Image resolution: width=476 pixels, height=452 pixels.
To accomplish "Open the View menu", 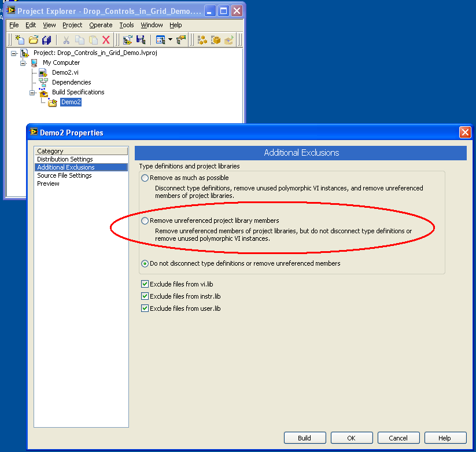I will pos(49,25).
